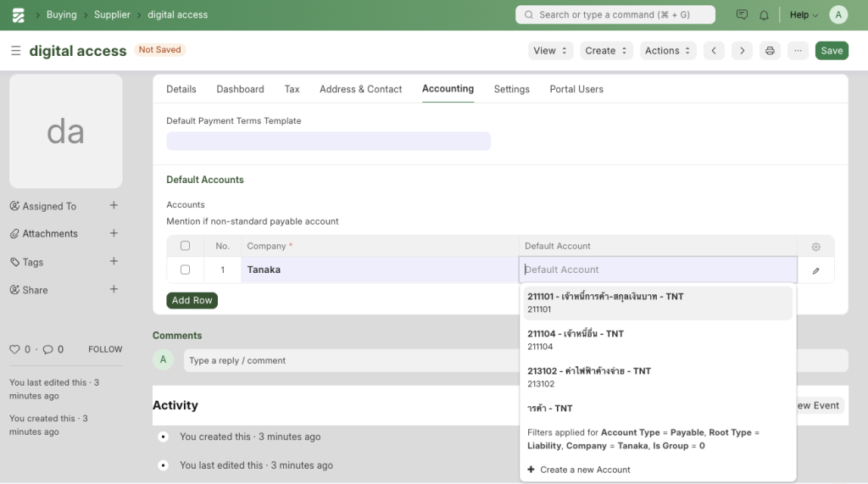Image resolution: width=868 pixels, height=484 pixels.
Task: Expand the View dropdown
Action: pyautogui.click(x=550, y=51)
